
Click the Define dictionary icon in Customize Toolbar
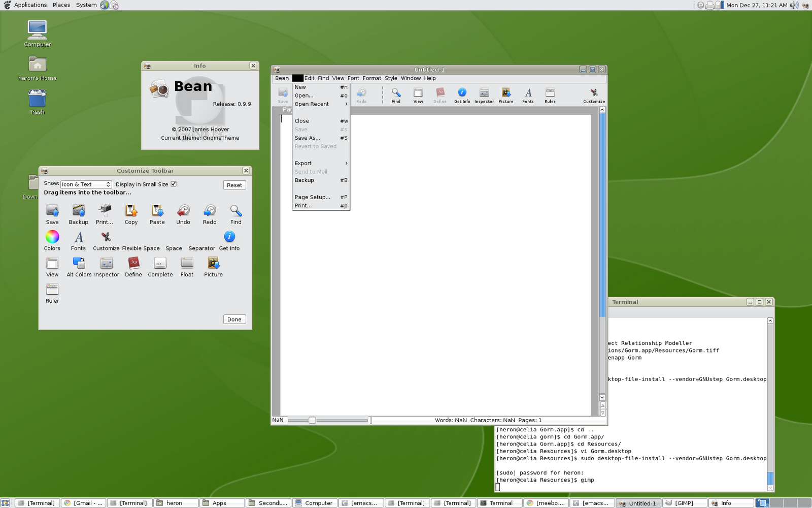pyautogui.click(x=133, y=263)
